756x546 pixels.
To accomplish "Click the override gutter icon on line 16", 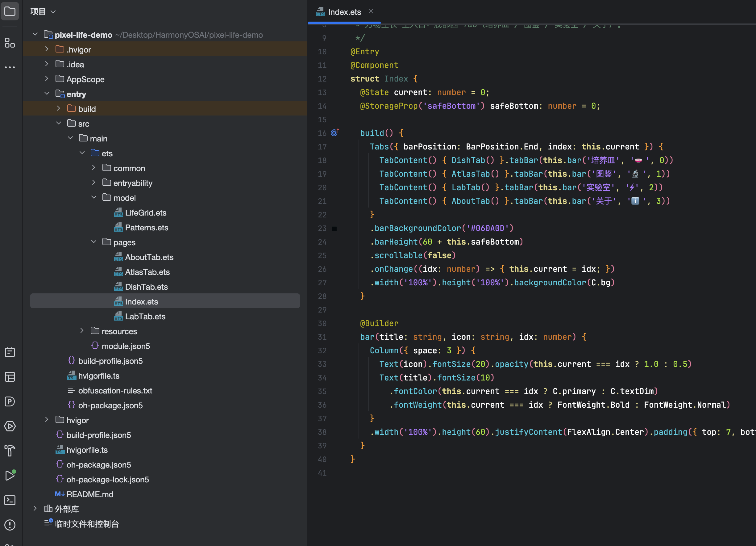I will pyautogui.click(x=335, y=133).
